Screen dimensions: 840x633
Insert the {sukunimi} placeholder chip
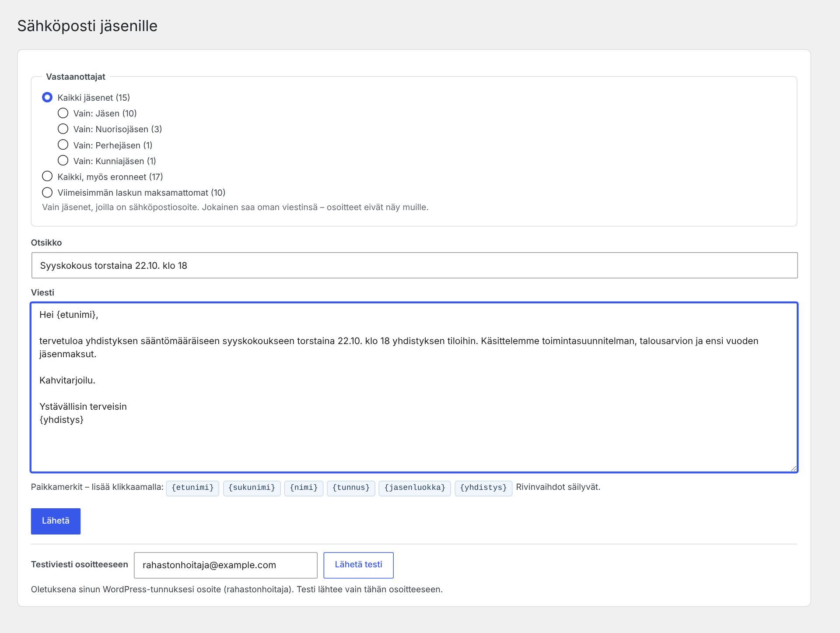click(252, 488)
